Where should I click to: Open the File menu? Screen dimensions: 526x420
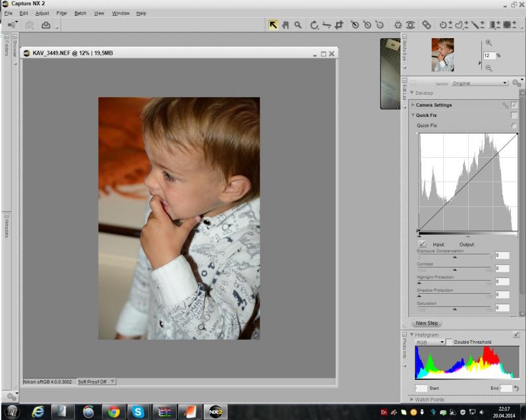pos(8,13)
